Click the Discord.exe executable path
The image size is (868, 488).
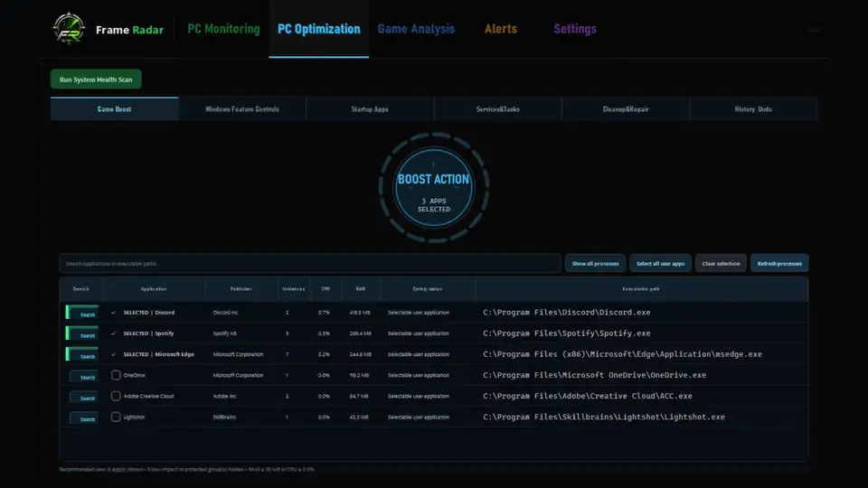click(x=566, y=313)
